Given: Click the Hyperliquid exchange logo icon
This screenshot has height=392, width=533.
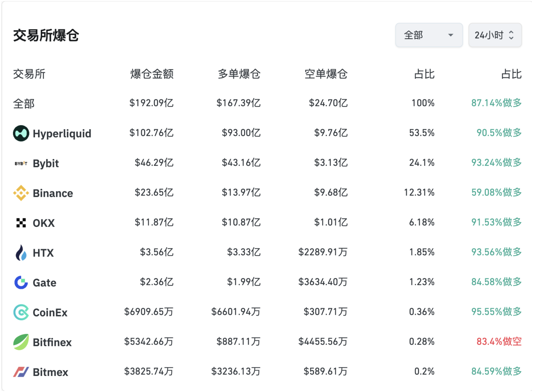Looking at the screenshot, I should tap(21, 133).
